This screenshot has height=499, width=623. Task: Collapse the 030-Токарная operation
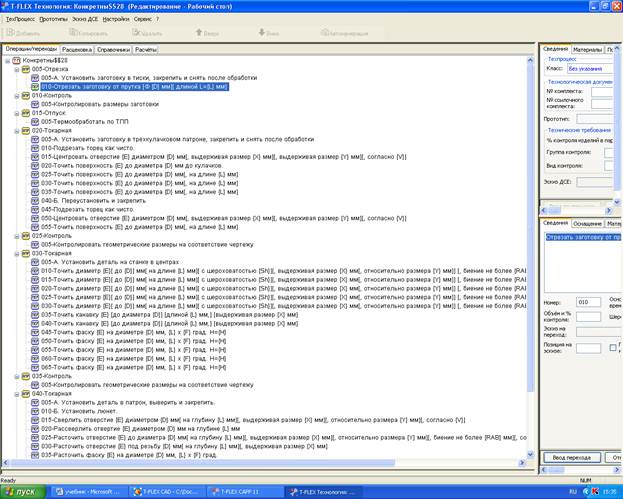[x=17, y=253]
